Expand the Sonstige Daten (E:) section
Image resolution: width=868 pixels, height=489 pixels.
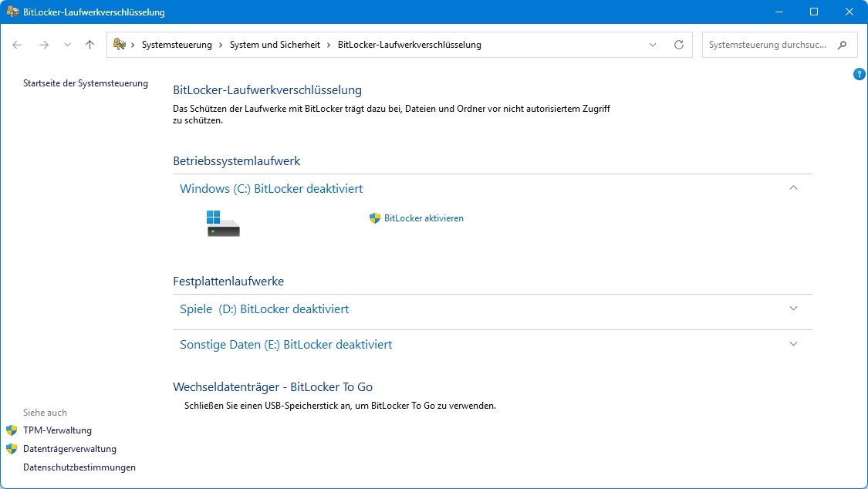coord(793,344)
